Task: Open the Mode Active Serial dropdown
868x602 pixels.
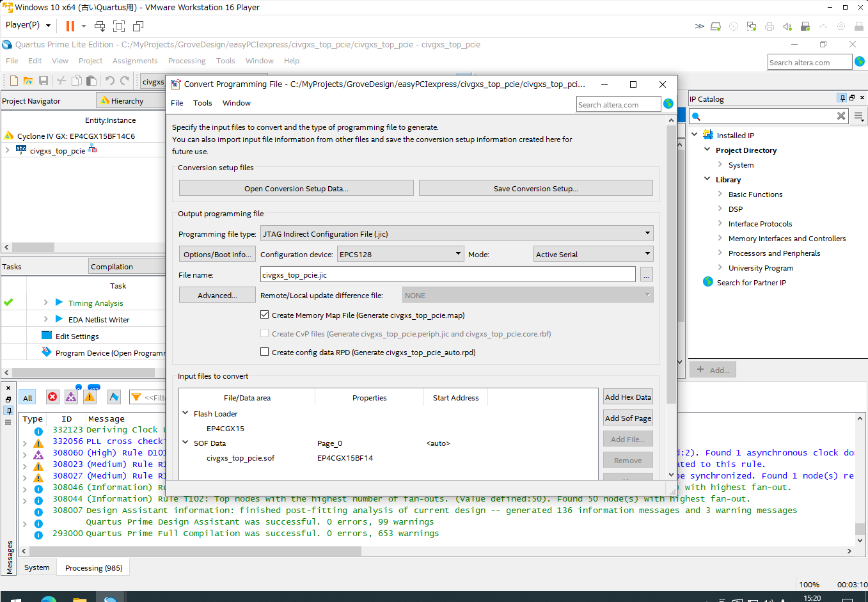Action: (594, 254)
